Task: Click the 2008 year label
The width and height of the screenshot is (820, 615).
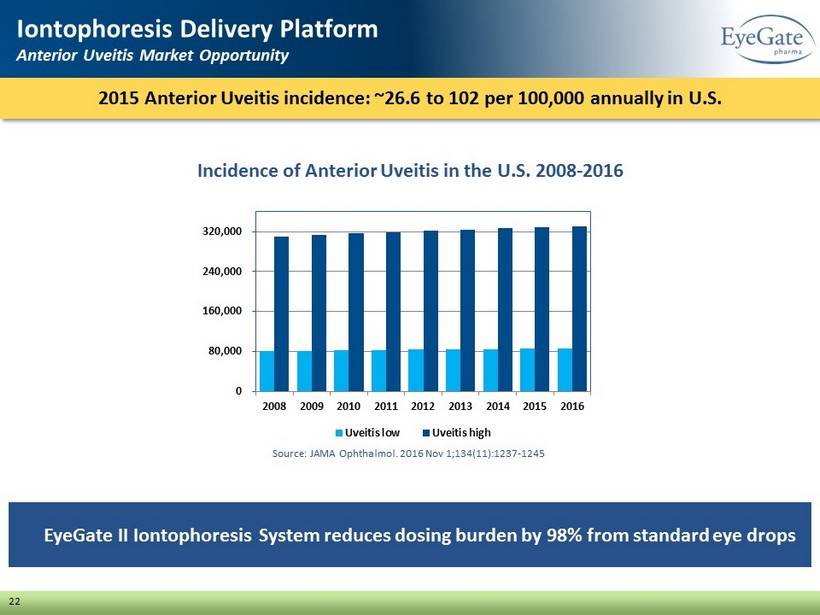Action: click(274, 406)
